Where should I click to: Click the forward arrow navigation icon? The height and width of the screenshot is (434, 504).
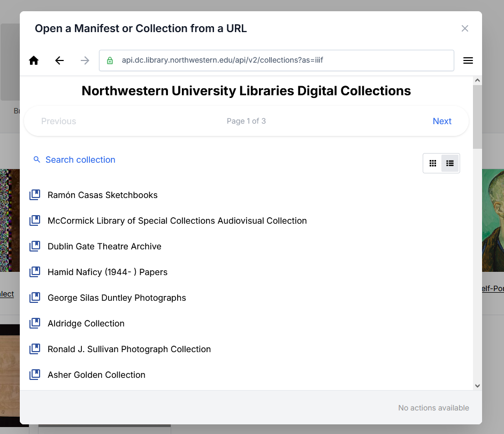coord(85,60)
